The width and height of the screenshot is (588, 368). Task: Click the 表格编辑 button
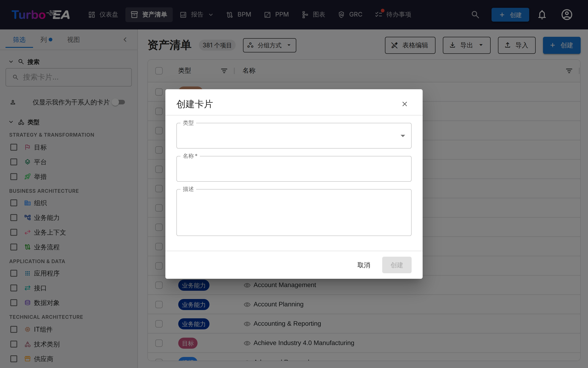pyautogui.click(x=410, y=45)
